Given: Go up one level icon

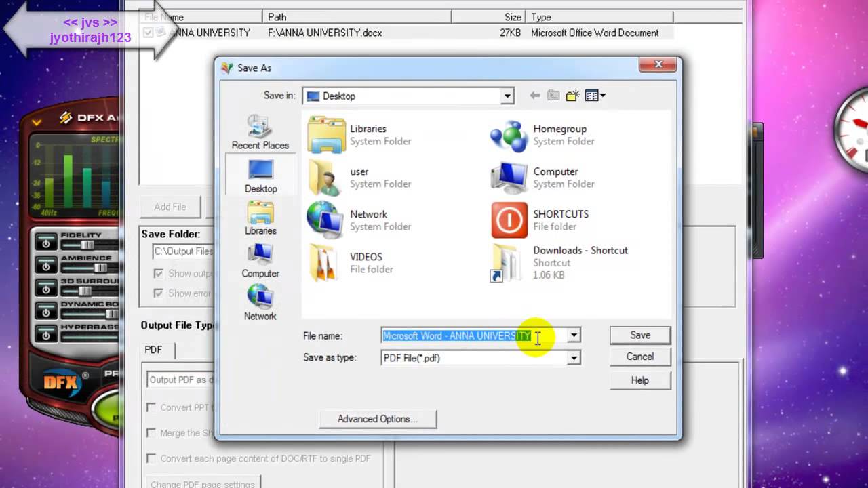Looking at the screenshot, I should 553,96.
